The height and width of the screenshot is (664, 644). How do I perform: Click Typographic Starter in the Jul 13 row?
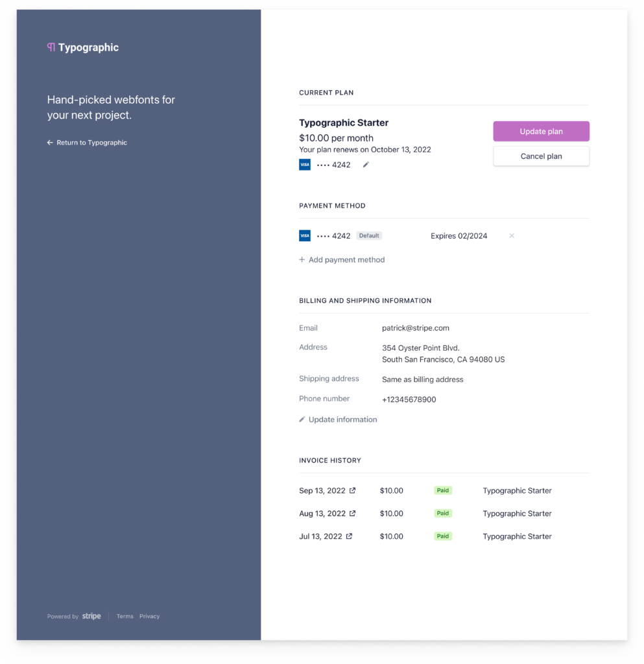pyautogui.click(x=517, y=536)
